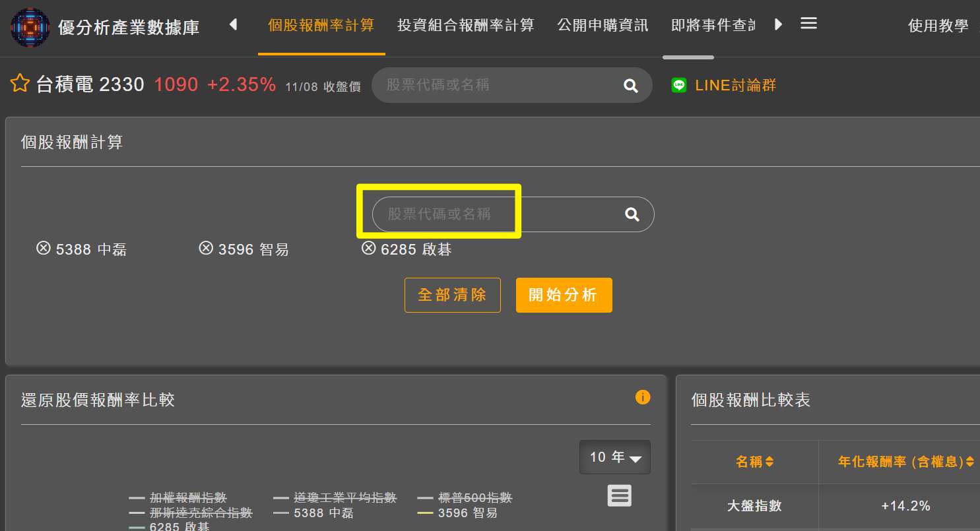Click the 台積電 2330 stock name

[90, 84]
